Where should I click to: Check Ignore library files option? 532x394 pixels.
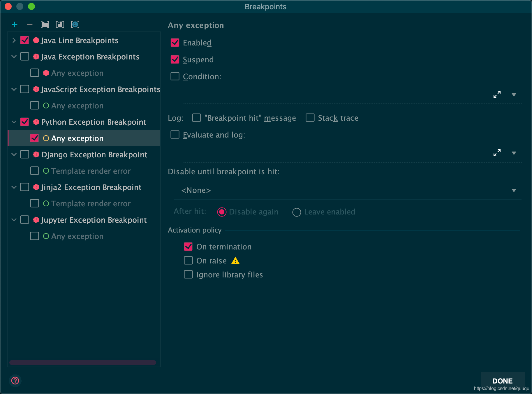point(189,275)
